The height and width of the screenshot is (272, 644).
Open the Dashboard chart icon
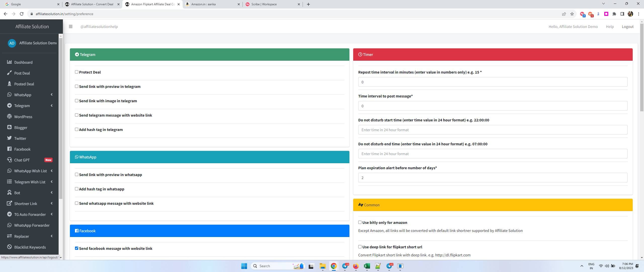(x=9, y=62)
